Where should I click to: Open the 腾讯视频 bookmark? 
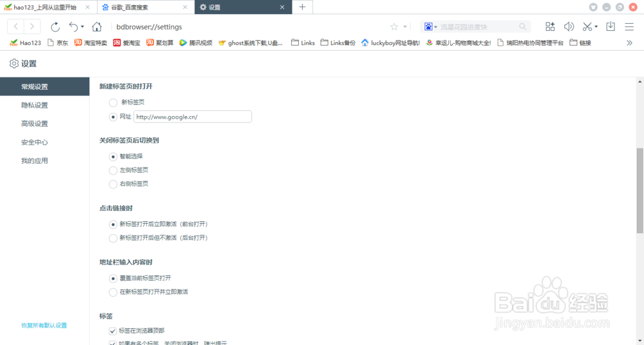(196, 43)
